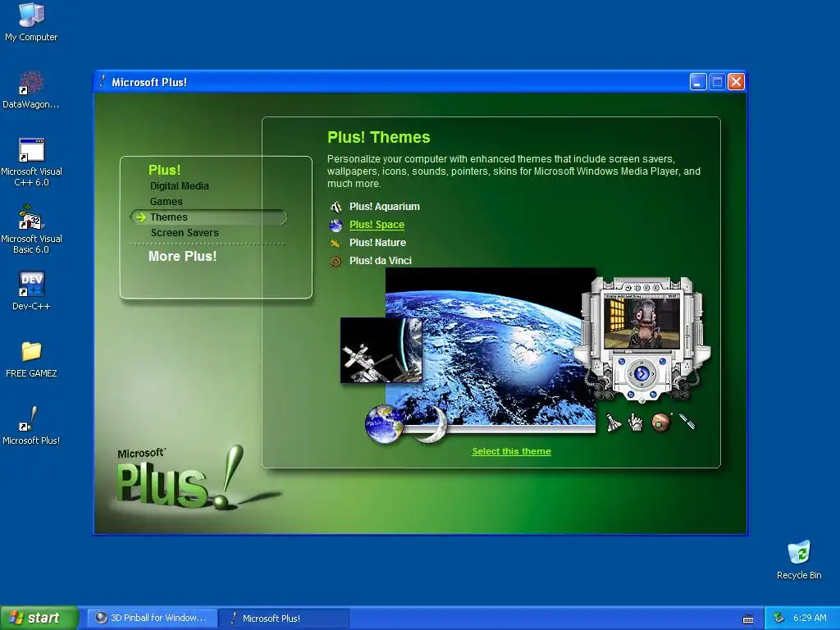Close the Microsoft Plus! window
Screen dimensions: 840x630
point(737,82)
